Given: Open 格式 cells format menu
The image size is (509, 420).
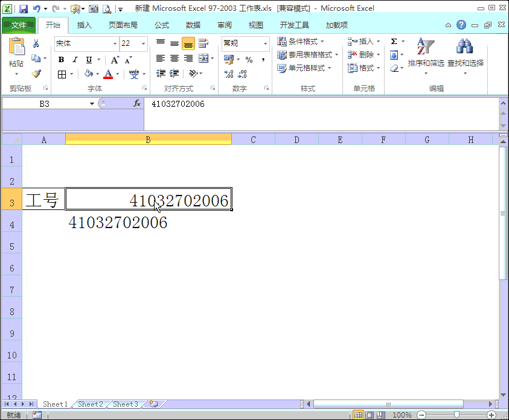Looking at the screenshot, I should click(x=363, y=68).
